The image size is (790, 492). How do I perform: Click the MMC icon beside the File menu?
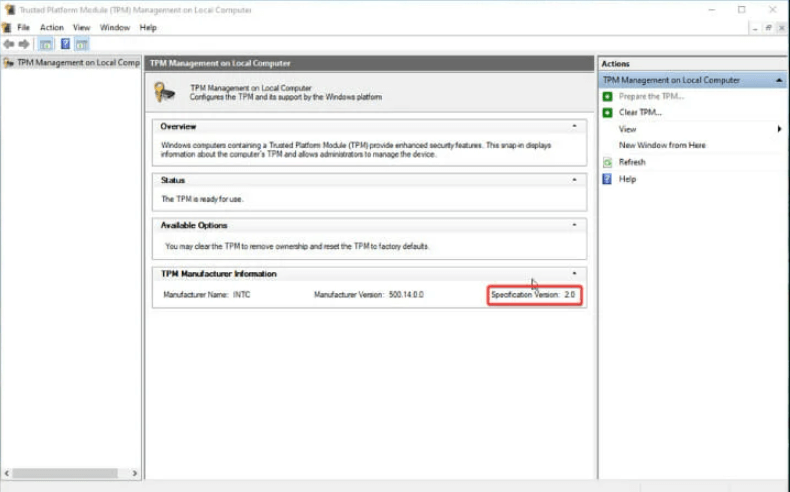click(7, 27)
